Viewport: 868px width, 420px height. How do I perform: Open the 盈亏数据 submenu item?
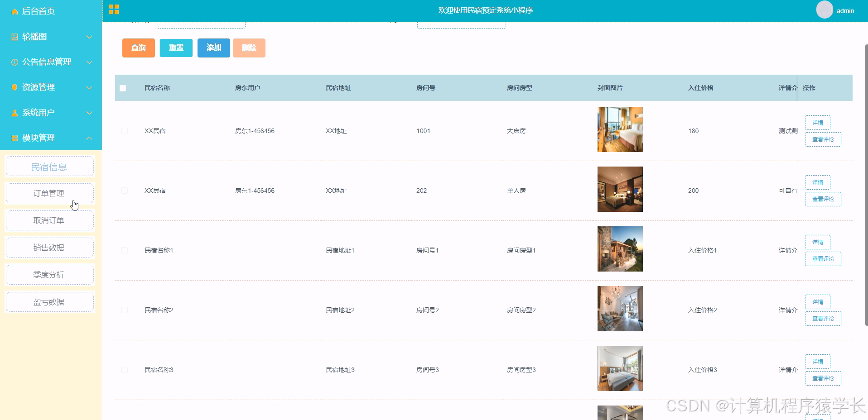tap(49, 302)
